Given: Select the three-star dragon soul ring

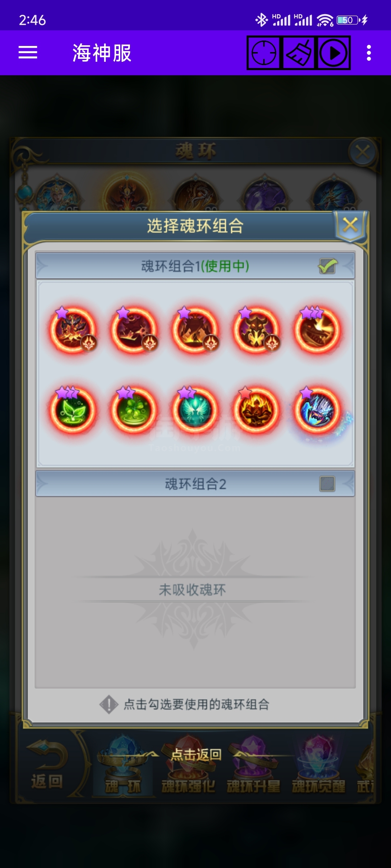Looking at the screenshot, I should coord(318,330).
